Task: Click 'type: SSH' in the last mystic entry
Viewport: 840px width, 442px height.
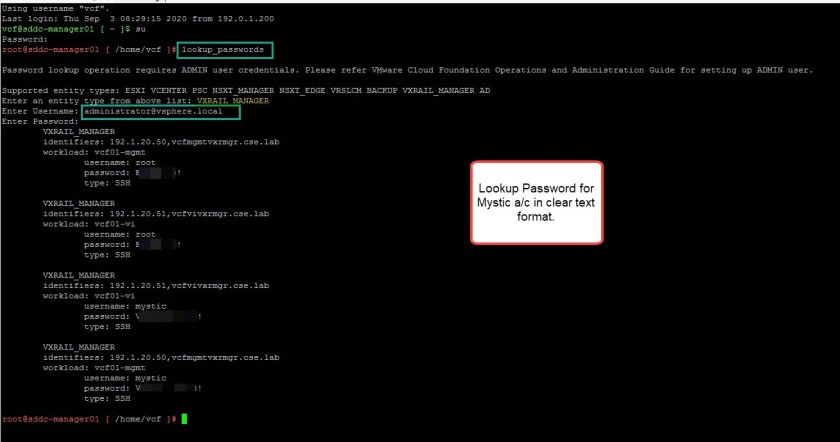Action: (x=107, y=399)
